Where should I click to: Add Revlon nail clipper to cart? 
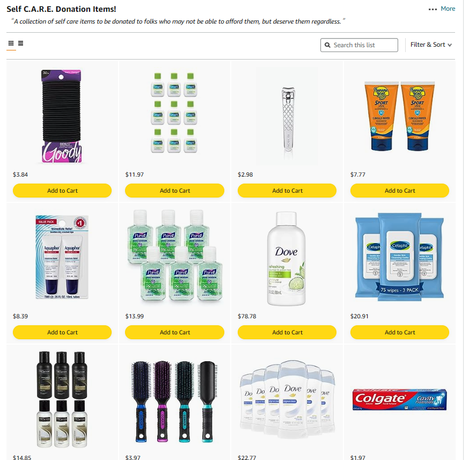(287, 191)
